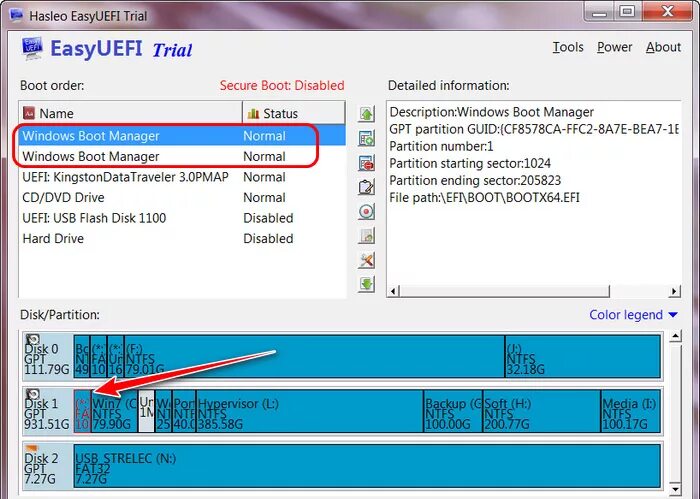Select Disk 0 F: NTFS 79.01G partition
The image size is (700, 499).
click(315, 357)
